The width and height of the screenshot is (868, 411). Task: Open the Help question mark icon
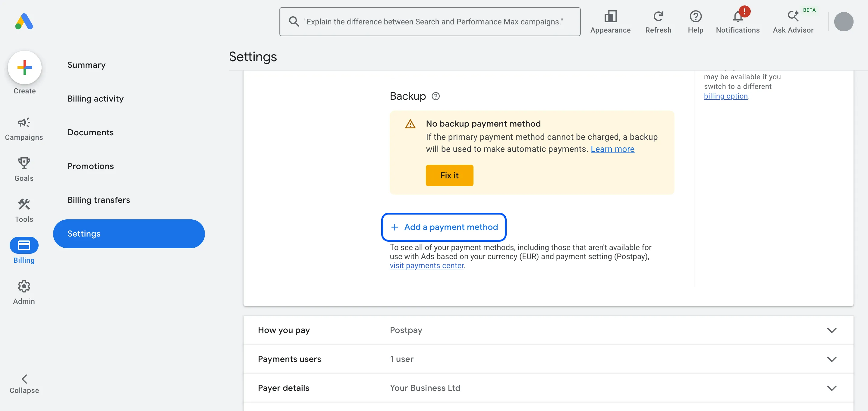pyautogui.click(x=696, y=16)
